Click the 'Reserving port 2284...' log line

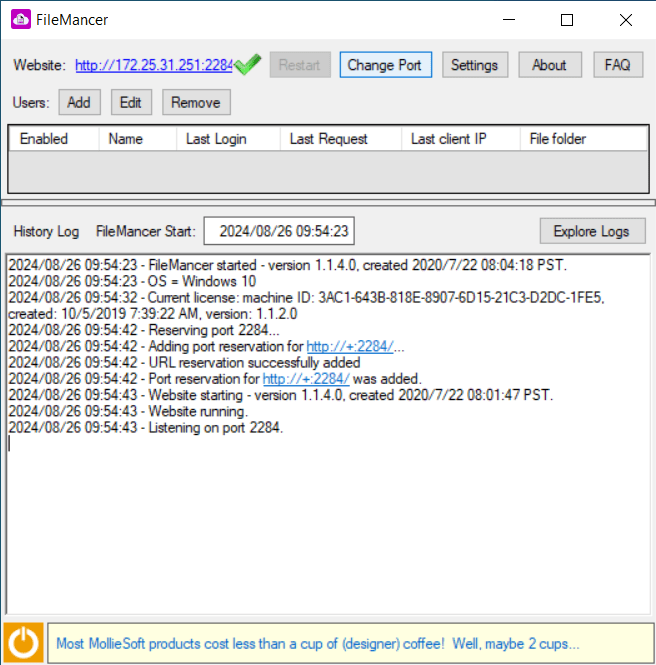(144, 330)
